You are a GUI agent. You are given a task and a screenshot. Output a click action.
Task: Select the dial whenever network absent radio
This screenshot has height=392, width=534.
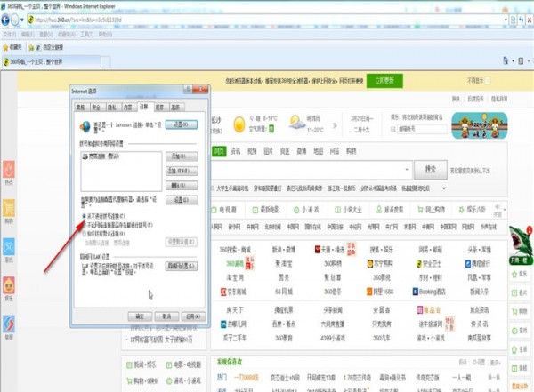click(85, 225)
